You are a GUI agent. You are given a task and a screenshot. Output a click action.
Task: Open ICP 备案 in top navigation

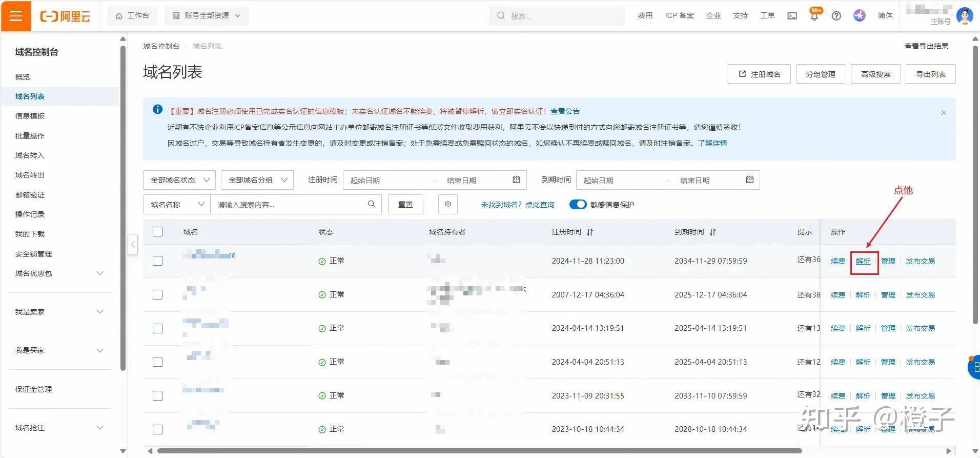click(x=679, y=16)
